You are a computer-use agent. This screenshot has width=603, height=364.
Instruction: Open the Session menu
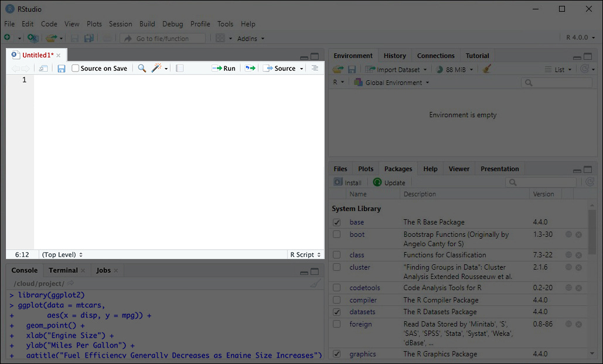(x=120, y=24)
